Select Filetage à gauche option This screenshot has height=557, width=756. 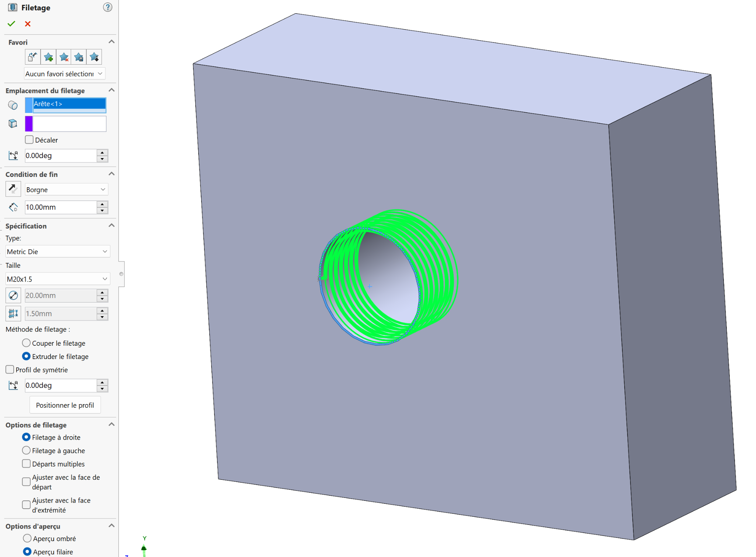(x=26, y=451)
